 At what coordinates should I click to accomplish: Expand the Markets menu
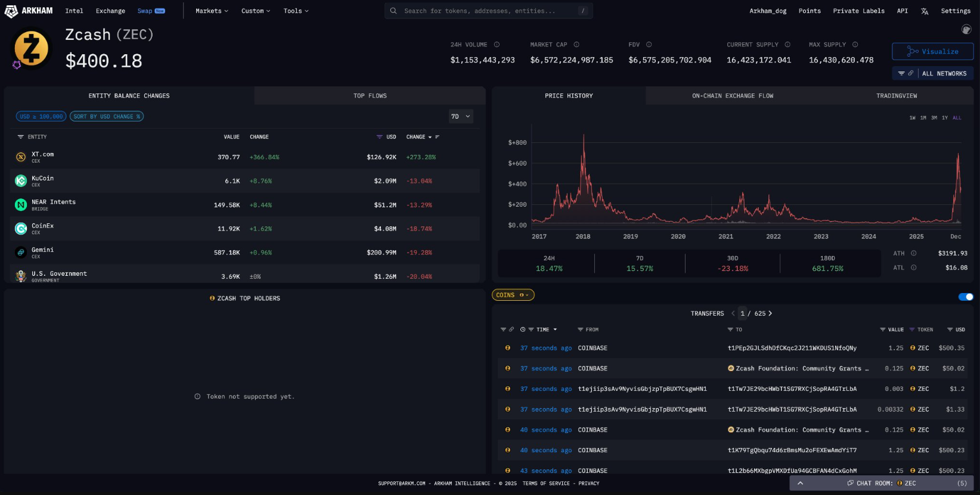(212, 11)
